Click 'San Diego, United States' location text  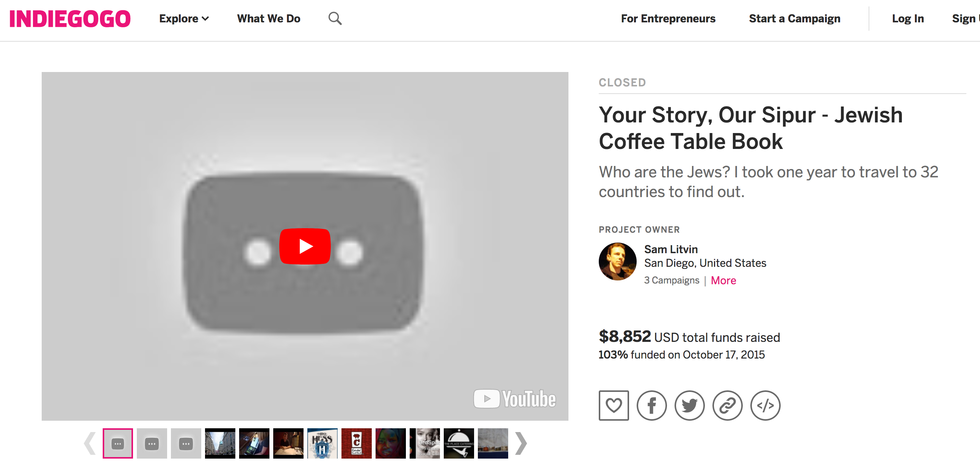point(705,263)
